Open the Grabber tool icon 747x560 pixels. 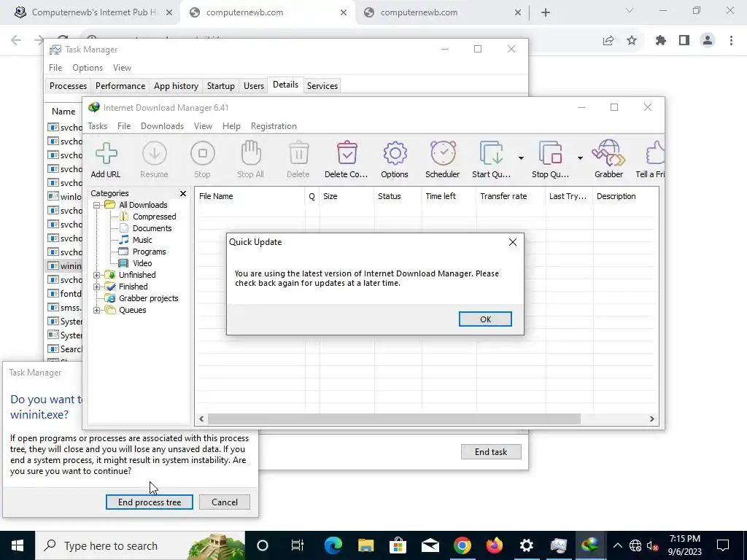pyautogui.click(x=608, y=160)
